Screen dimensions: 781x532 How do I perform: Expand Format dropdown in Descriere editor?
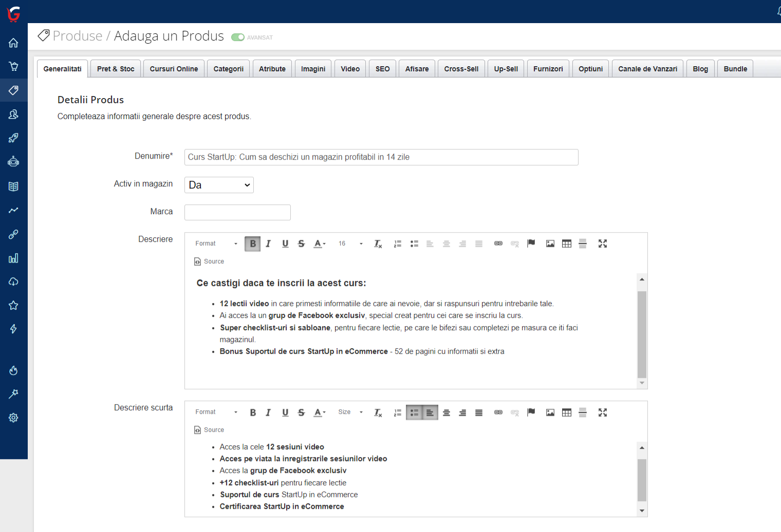pyautogui.click(x=216, y=243)
